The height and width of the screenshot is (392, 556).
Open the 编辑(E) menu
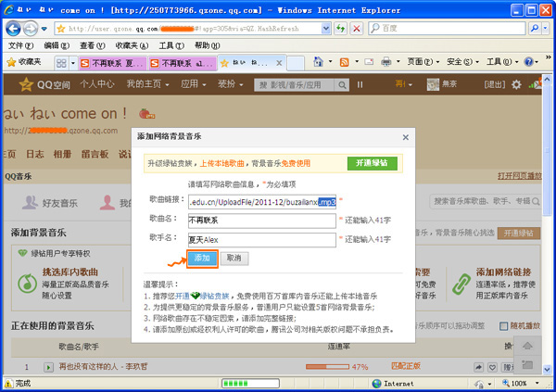pos(57,45)
